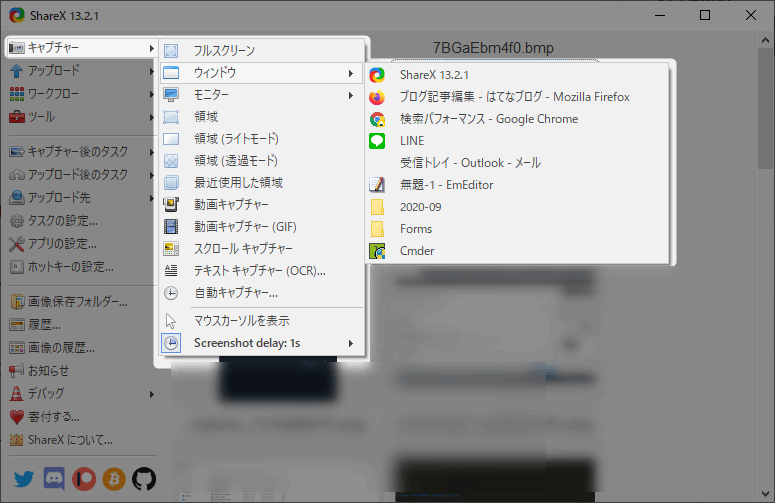This screenshot has height=503, width=775.
Task: Expand the ワークフロー submenu arrow
Action: 151,94
